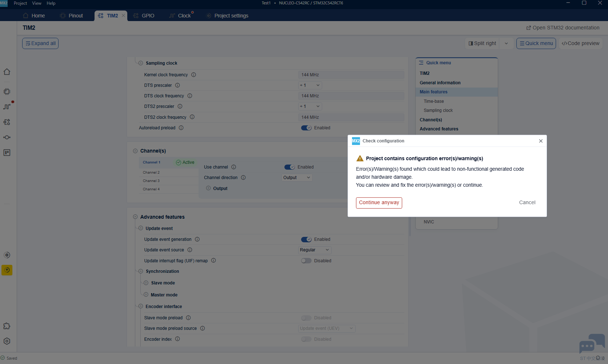Open peripherals configuration icon in sidebar

(7, 122)
